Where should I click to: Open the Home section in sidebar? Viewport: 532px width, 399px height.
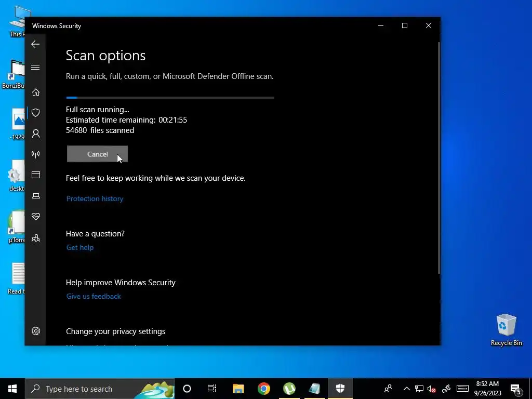[36, 92]
